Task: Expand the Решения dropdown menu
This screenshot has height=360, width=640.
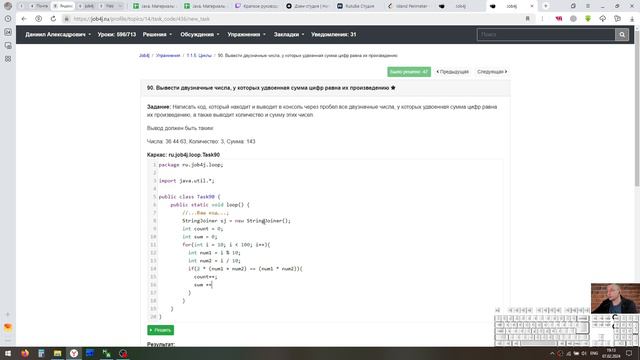Action: click(157, 35)
